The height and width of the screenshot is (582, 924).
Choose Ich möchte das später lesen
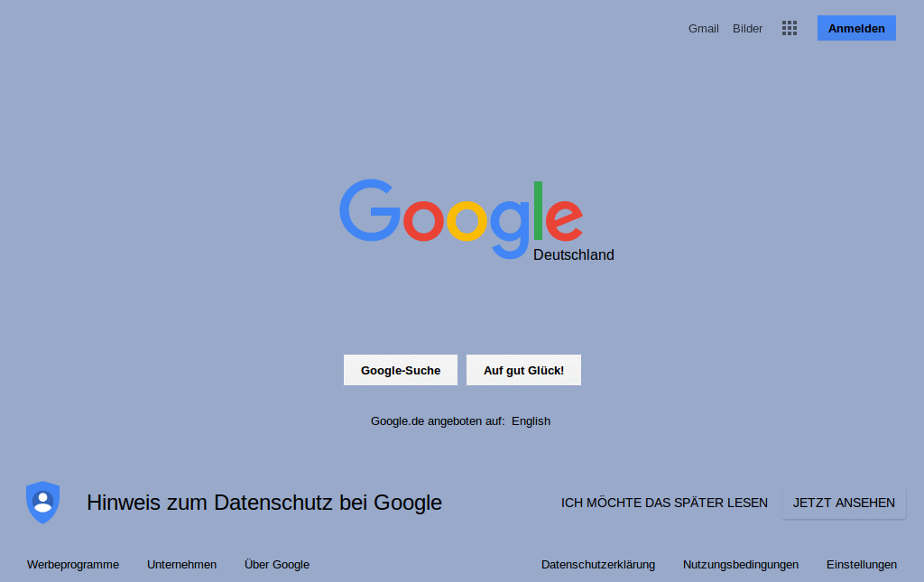pyautogui.click(x=664, y=503)
